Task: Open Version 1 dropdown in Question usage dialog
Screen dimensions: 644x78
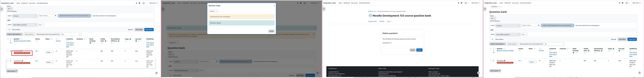Action: click(213, 11)
